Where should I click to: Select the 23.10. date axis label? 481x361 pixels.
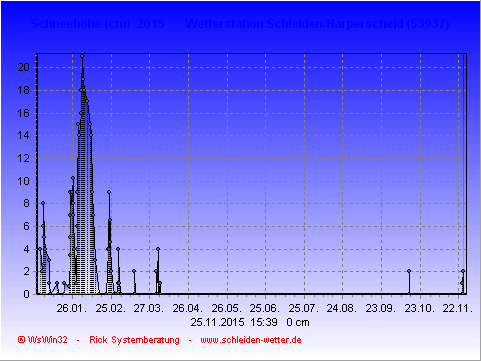click(x=420, y=308)
